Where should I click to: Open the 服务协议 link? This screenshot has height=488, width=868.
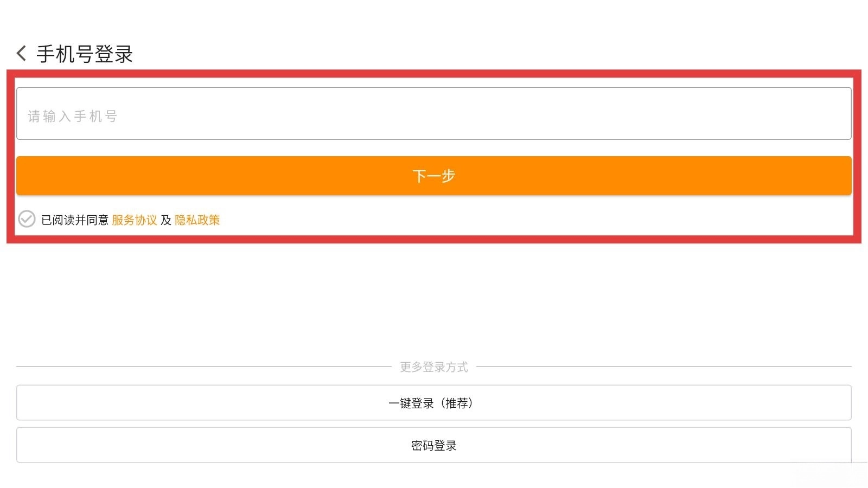135,220
